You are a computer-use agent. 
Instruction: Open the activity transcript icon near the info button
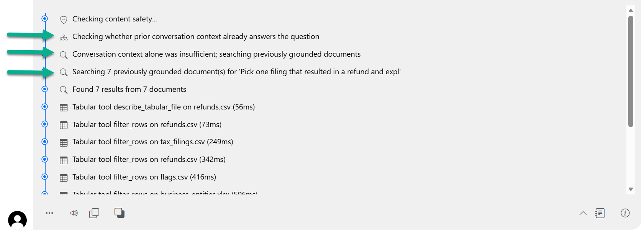599,213
